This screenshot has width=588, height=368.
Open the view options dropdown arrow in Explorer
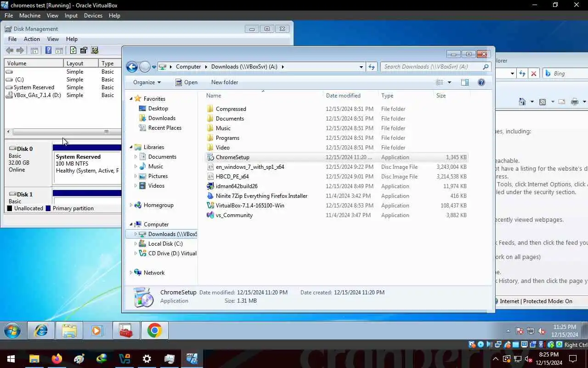point(449,82)
